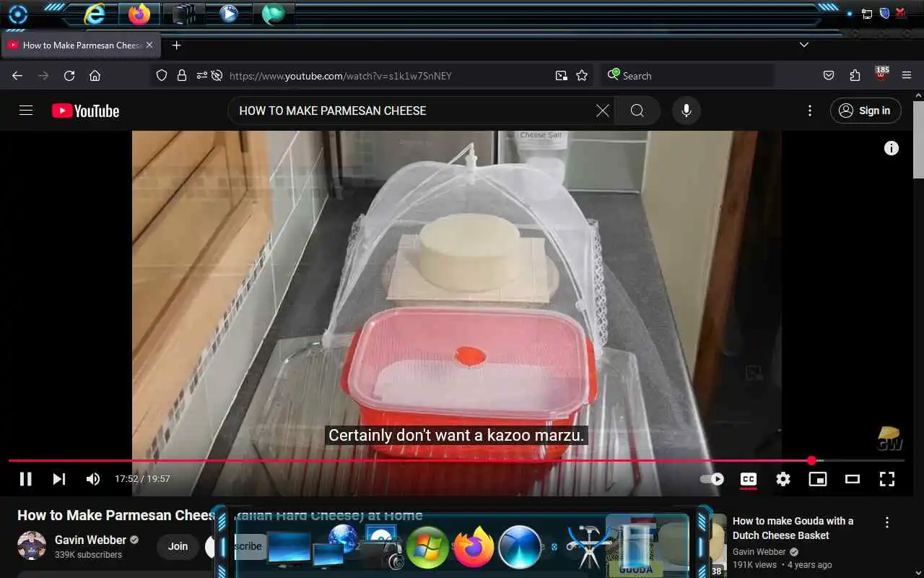Image resolution: width=924 pixels, height=578 pixels.
Task: Open the media player top bar icon
Action: pos(229,14)
